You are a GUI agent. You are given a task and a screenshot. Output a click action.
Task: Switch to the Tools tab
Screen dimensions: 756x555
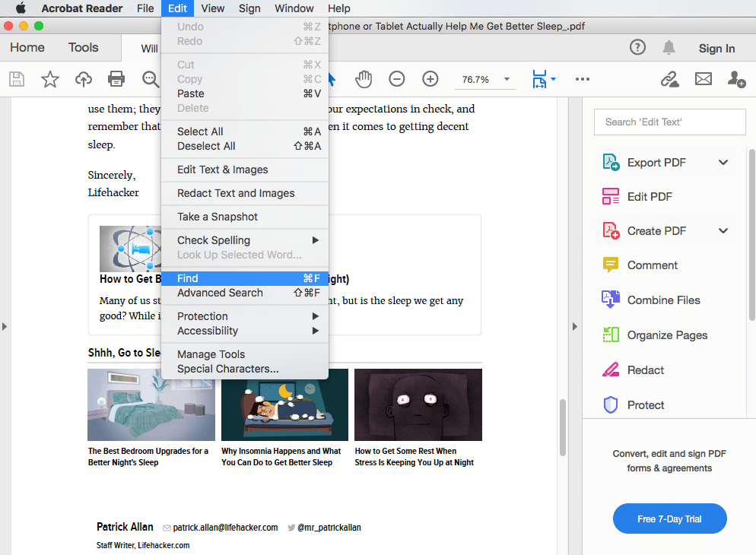[83, 47]
